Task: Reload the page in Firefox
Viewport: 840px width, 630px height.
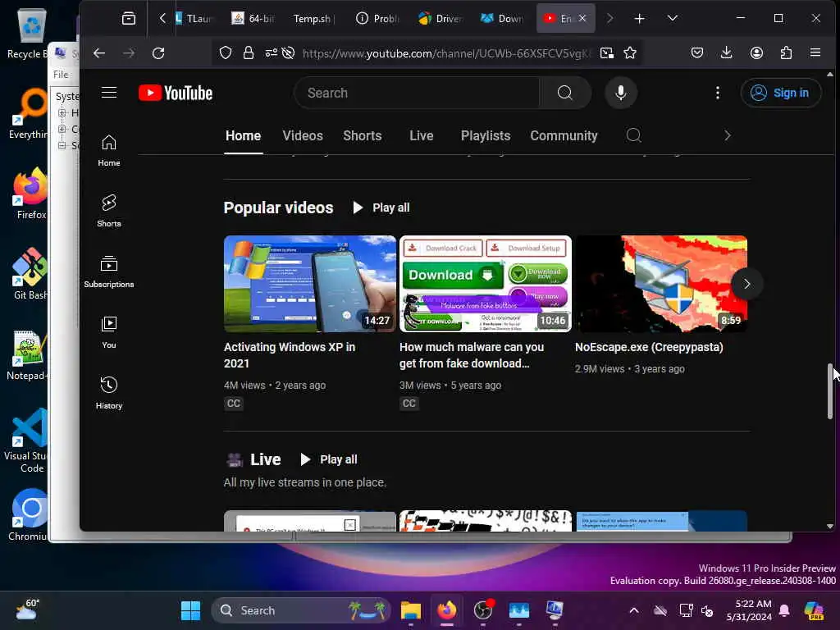Action: coord(158,53)
